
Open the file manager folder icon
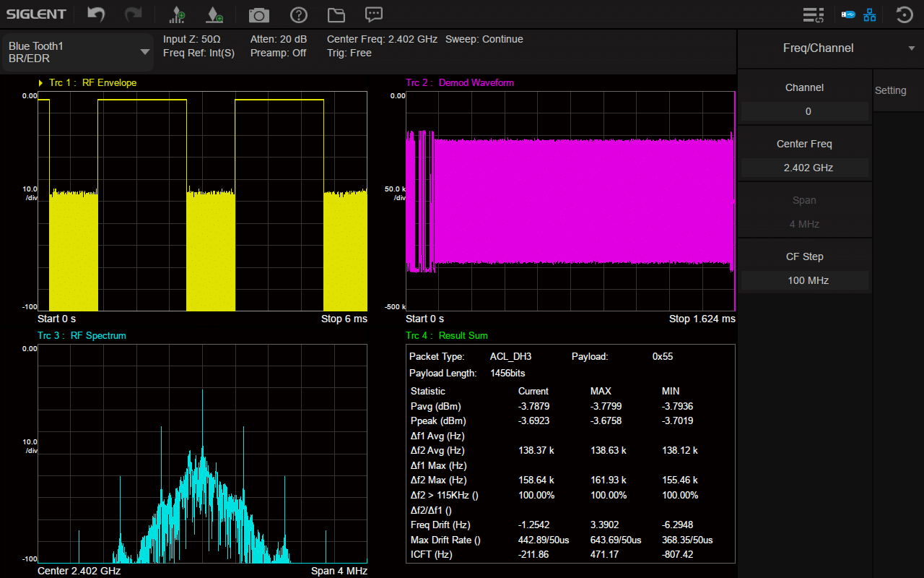[336, 14]
